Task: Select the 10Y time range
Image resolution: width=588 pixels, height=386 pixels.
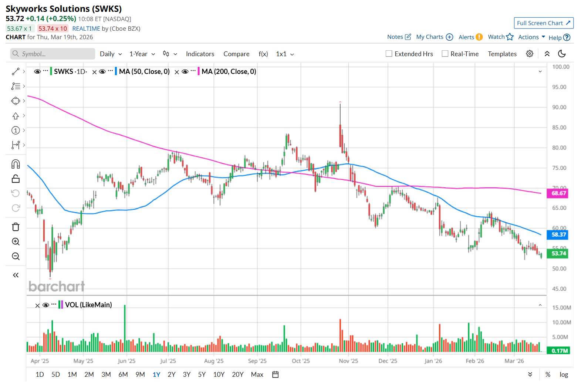Action: 219,375
